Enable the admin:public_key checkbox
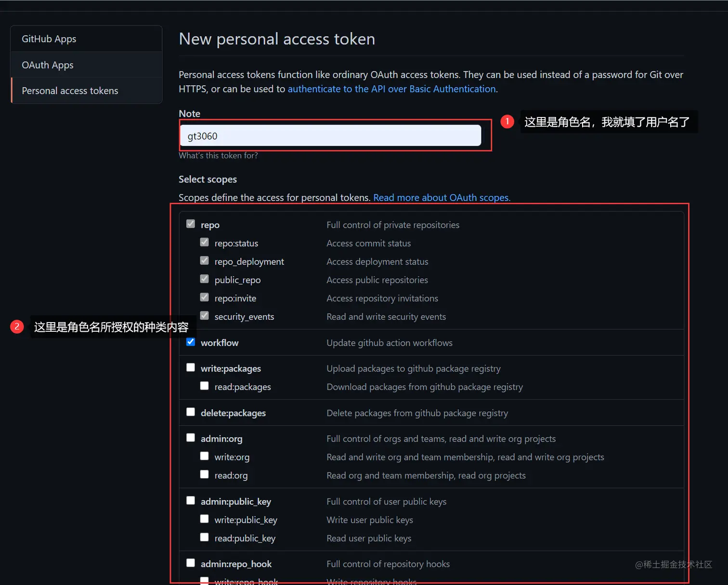This screenshot has width=728, height=585. (x=191, y=501)
